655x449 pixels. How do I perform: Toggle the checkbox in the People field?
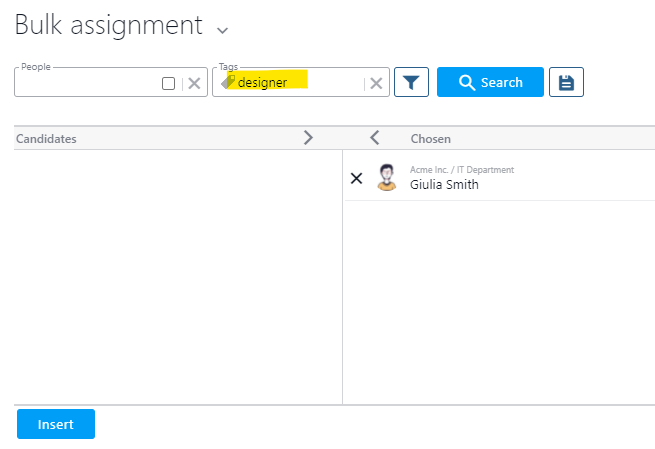[169, 84]
